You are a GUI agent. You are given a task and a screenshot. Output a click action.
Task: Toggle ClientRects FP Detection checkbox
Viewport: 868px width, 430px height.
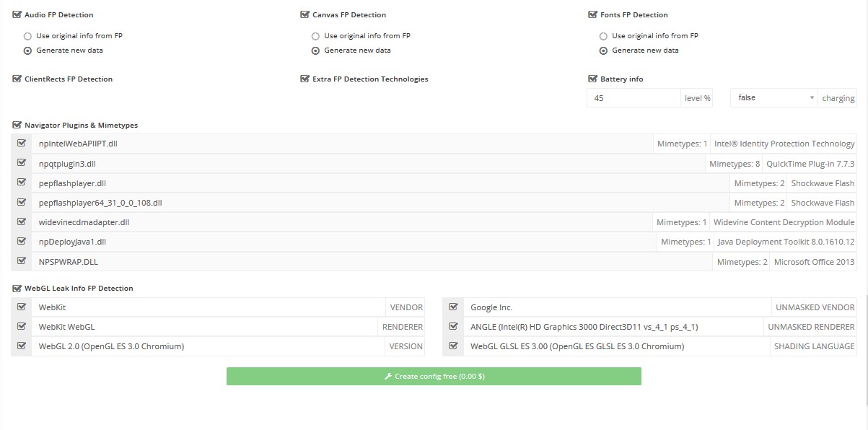tap(17, 79)
